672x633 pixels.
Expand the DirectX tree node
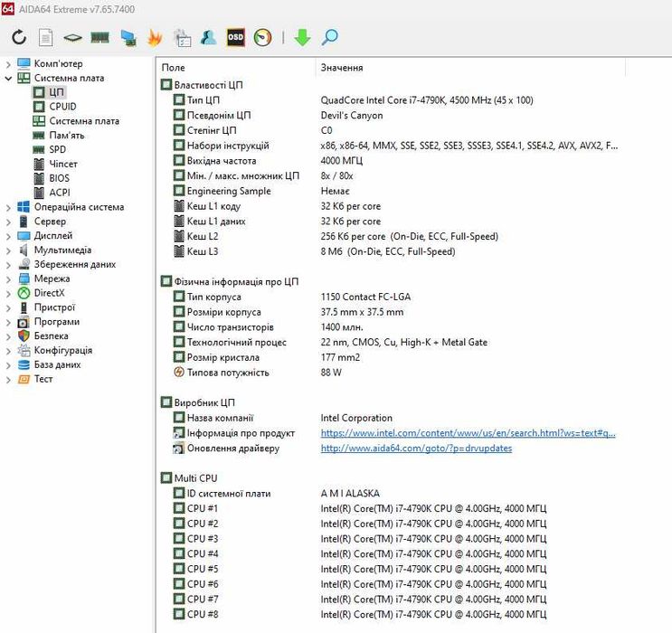tap(8, 294)
